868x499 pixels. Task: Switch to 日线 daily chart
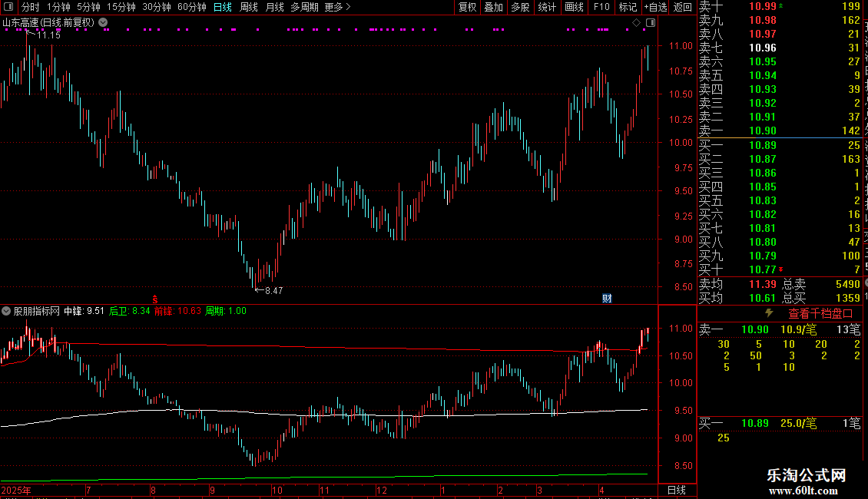223,7
